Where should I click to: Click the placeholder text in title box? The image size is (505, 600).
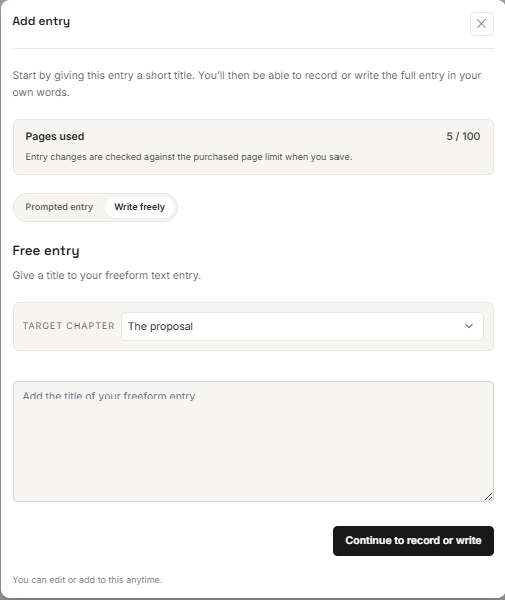109,396
